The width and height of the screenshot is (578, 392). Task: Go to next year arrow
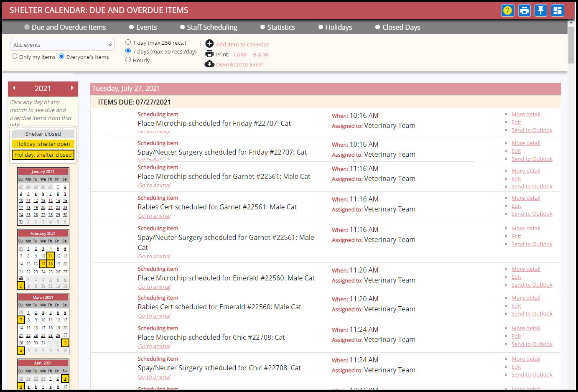72,88
